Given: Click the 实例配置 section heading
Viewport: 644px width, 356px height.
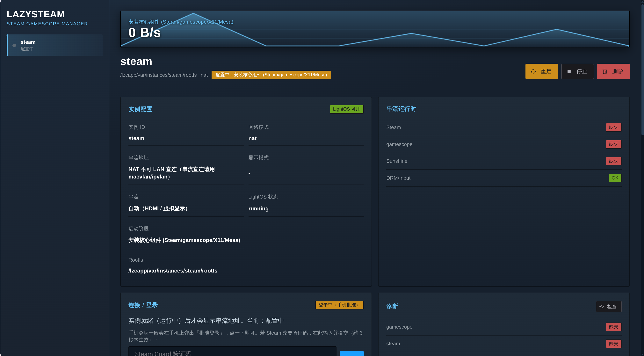Looking at the screenshot, I should [x=140, y=109].
